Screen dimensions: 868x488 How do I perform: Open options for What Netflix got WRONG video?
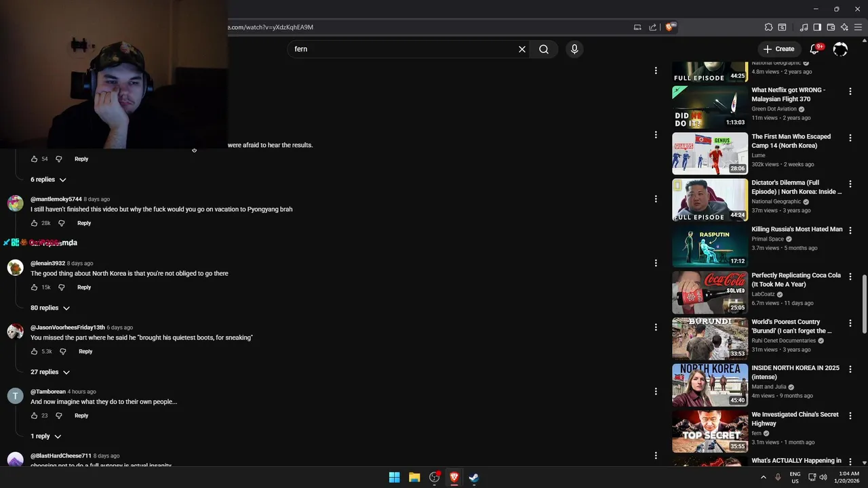click(850, 91)
